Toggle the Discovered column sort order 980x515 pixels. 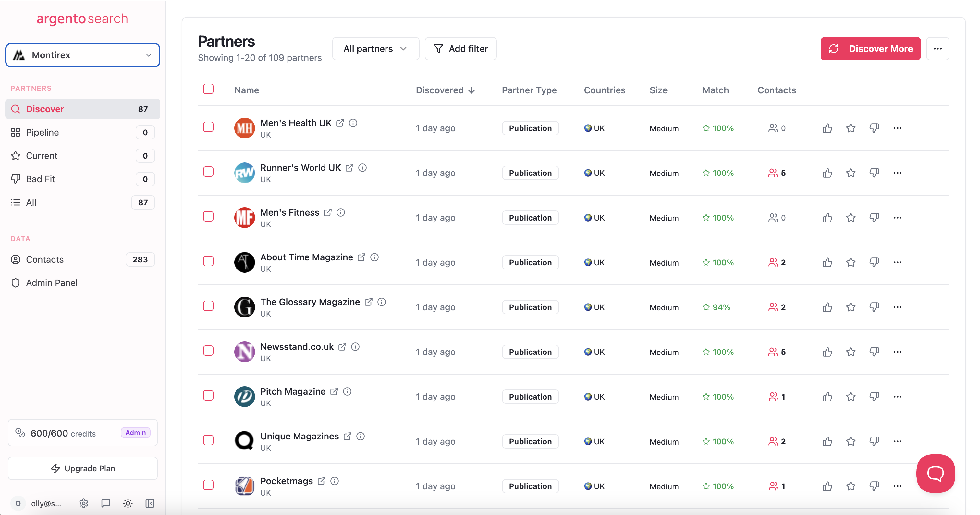[445, 90]
